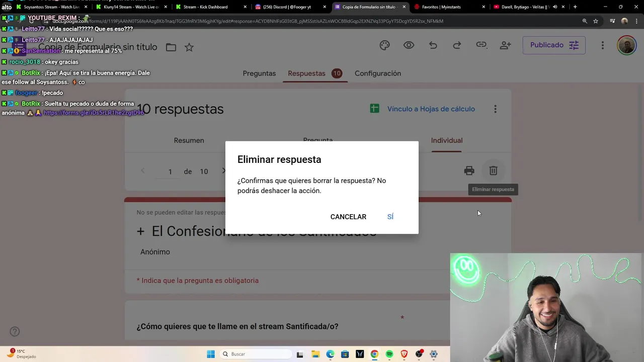644x362 pixels.
Task: Click the green Sheets icon
Action: pyautogui.click(x=374, y=109)
